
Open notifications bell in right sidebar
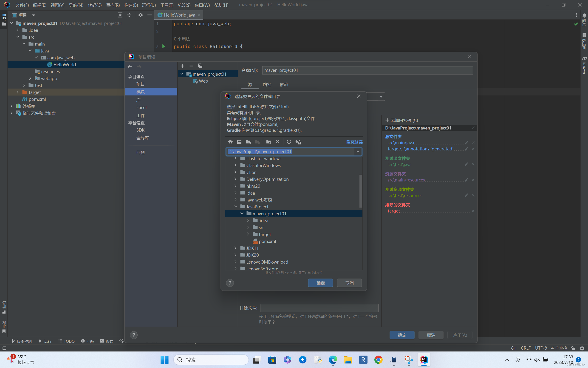(x=584, y=16)
